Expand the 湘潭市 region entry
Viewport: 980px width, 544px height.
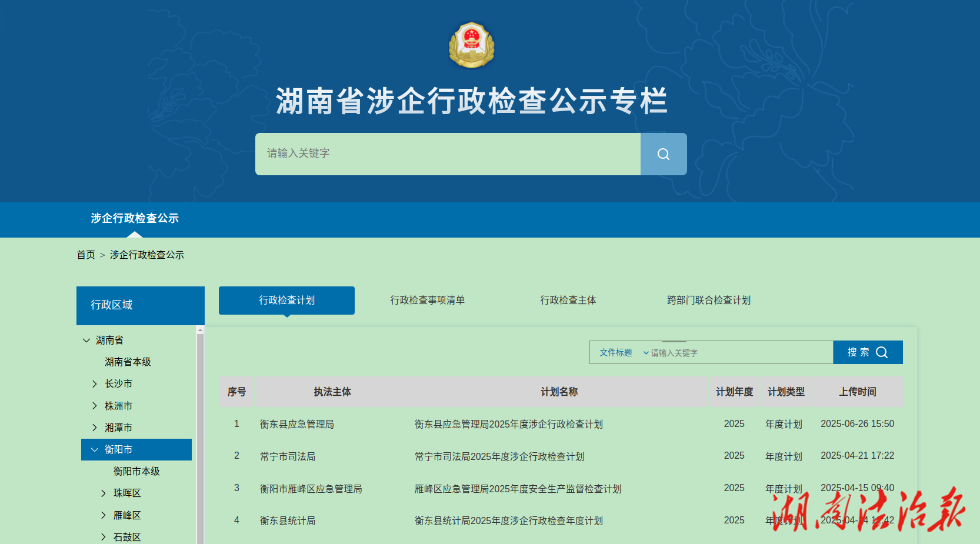pos(95,427)
